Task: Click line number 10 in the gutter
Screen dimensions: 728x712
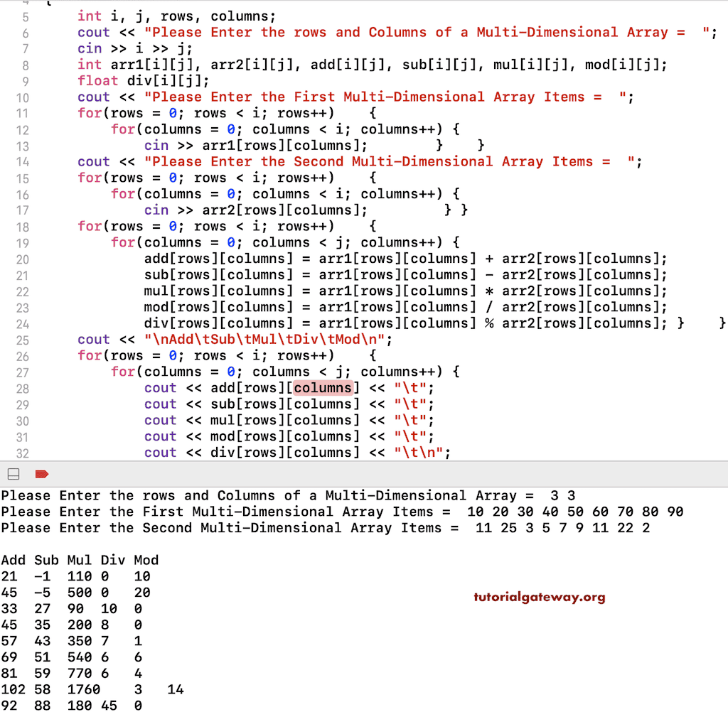Action: pos(23,97)
